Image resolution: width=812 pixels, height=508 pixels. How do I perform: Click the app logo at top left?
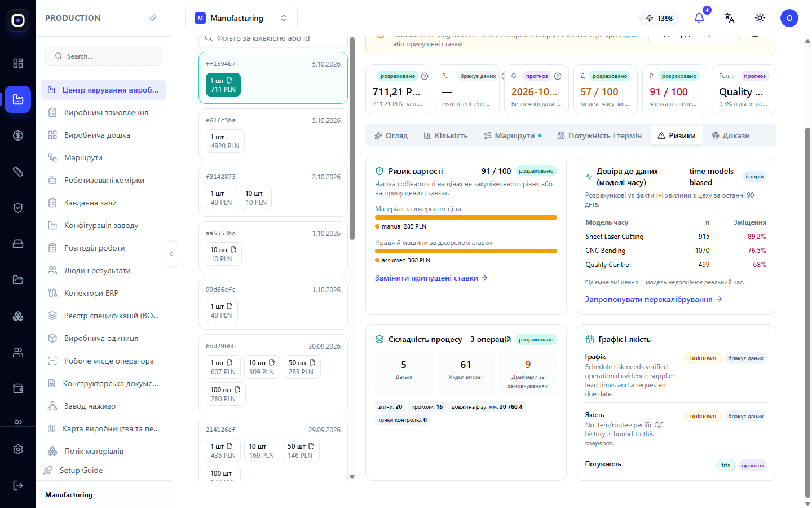[x=18, y=20]
